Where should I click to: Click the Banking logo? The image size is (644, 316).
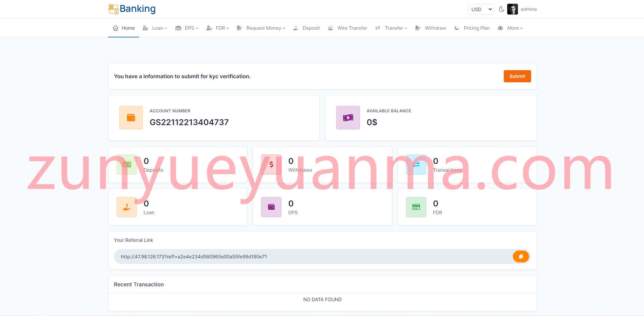click(x=132, y=9)
